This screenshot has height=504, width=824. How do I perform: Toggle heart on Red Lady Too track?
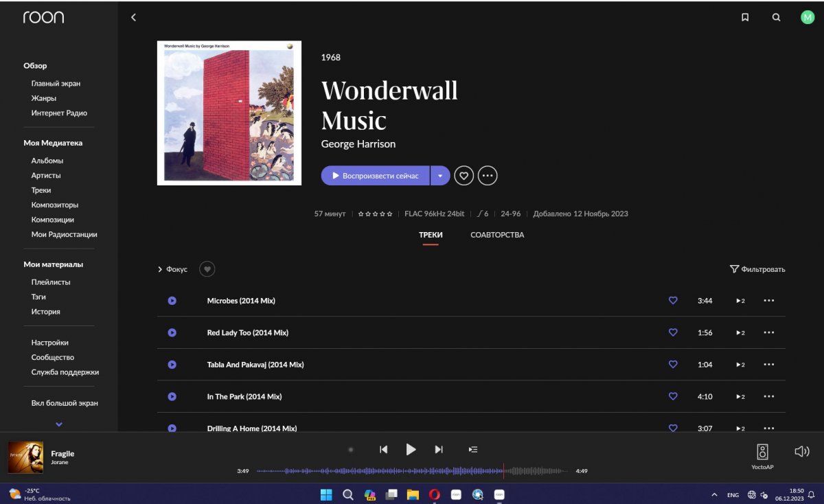(x=673, y=332)
